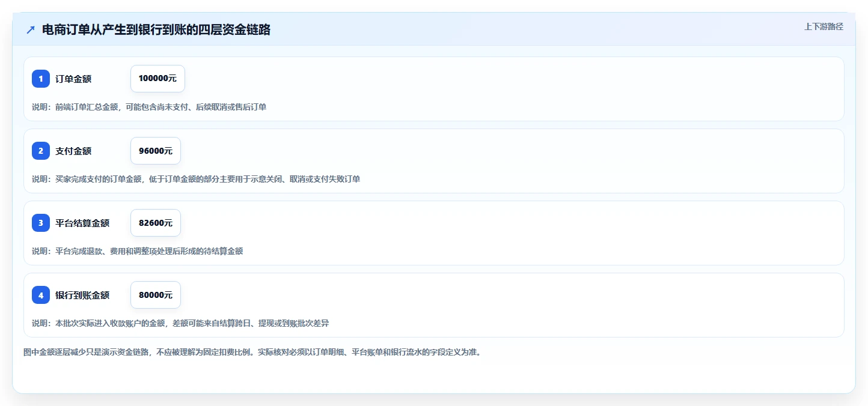Click the 82600元 value box
Viewport: 868px width, 406px height.
[156, 223]
